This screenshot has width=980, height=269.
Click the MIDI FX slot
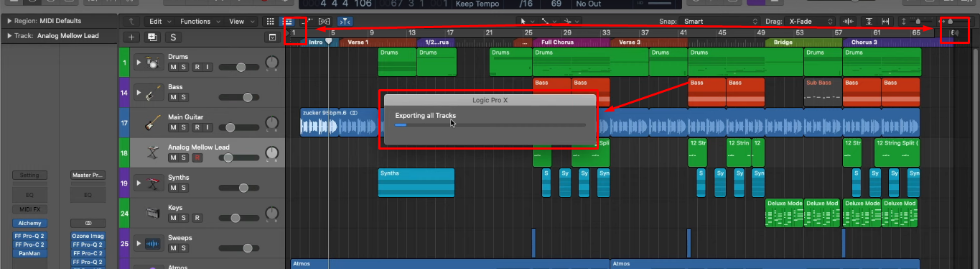coord(30,209)
